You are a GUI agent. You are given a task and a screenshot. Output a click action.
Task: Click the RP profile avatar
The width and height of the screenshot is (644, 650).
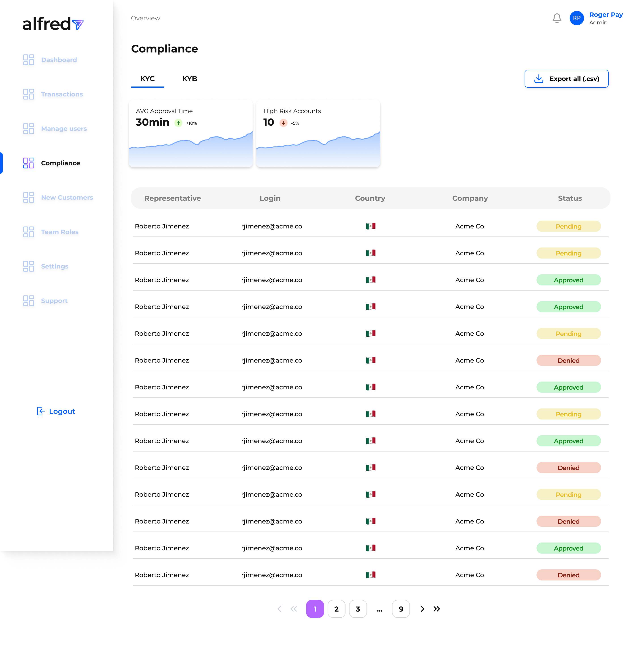576,18
